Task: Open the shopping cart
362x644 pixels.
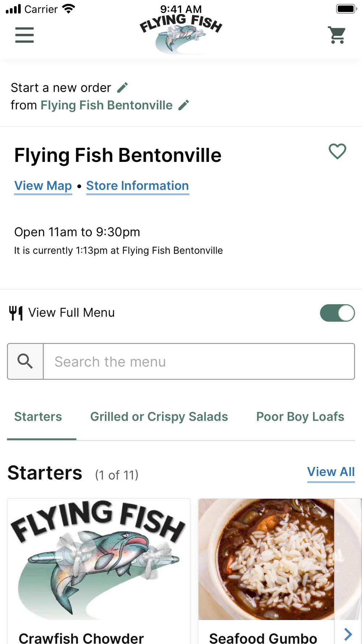Action: [x=337, y=35]
